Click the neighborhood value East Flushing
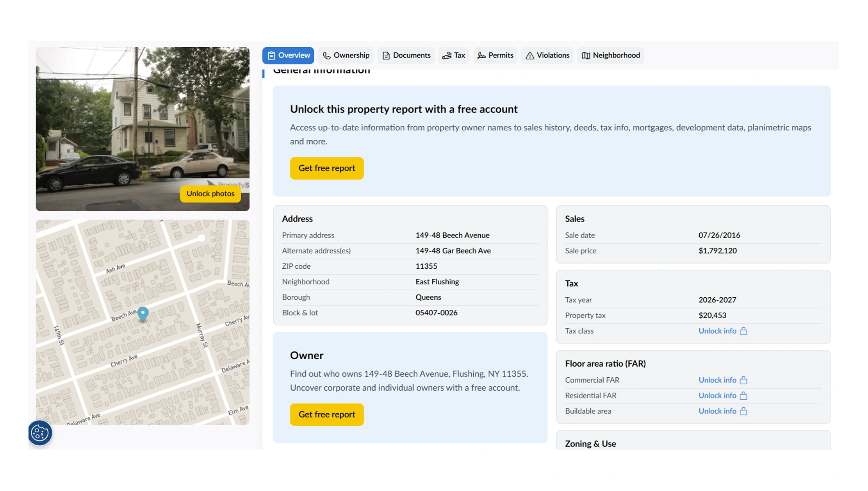The height and width of the screenshot is (491, 868). point(437,282)
